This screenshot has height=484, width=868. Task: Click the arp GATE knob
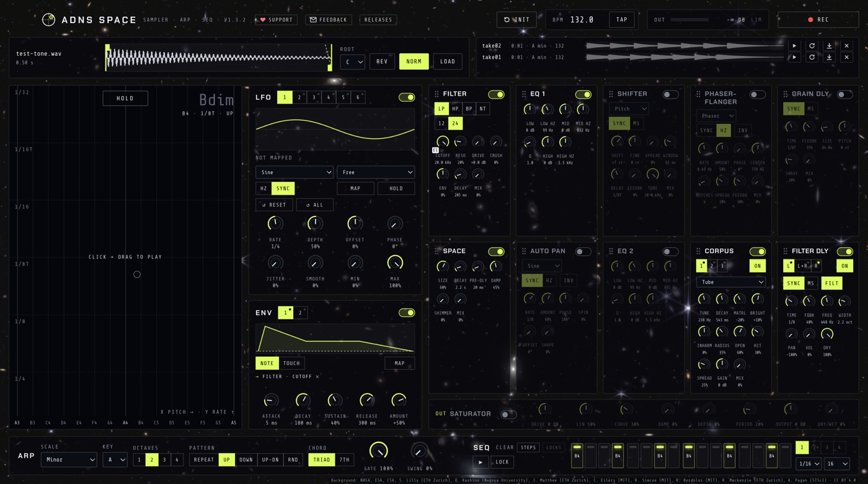[378, 451]
